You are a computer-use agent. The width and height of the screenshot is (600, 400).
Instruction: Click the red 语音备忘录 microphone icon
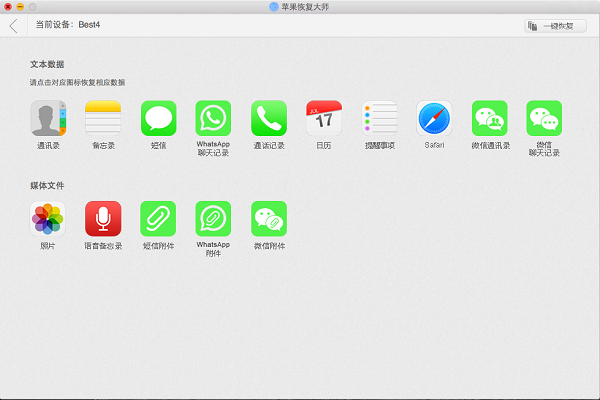coord(103,219)
